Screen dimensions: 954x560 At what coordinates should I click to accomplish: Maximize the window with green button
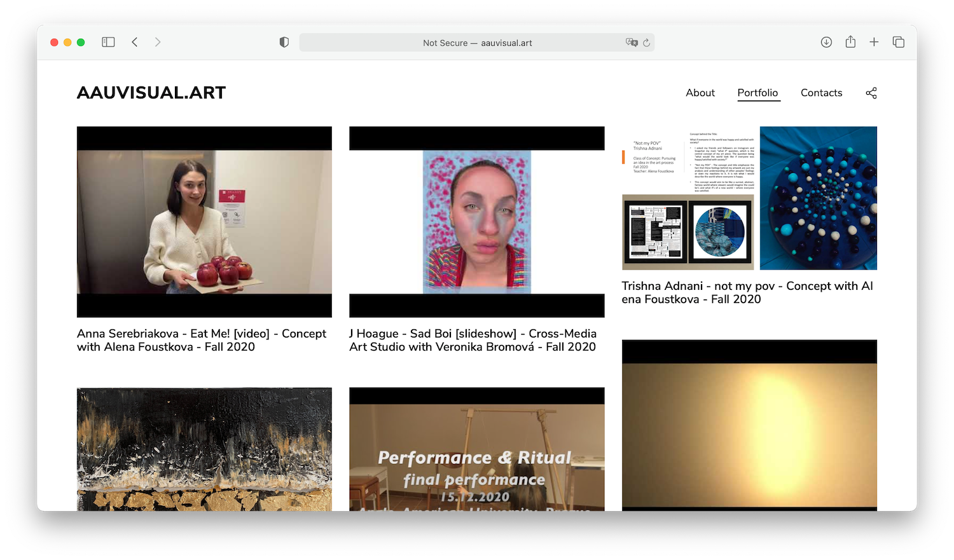tap(81, 42)
